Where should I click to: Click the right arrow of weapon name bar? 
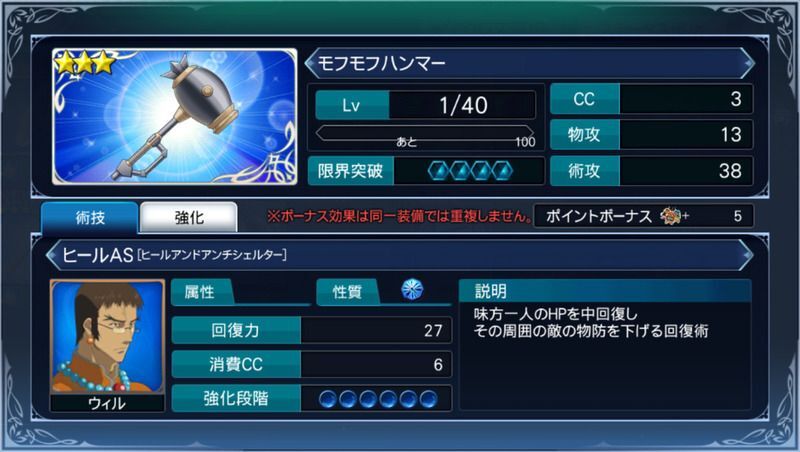[748, 63]
